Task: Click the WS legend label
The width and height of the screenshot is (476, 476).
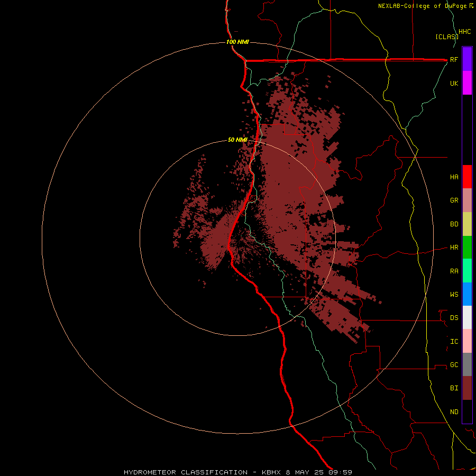Action: (454, 294)
